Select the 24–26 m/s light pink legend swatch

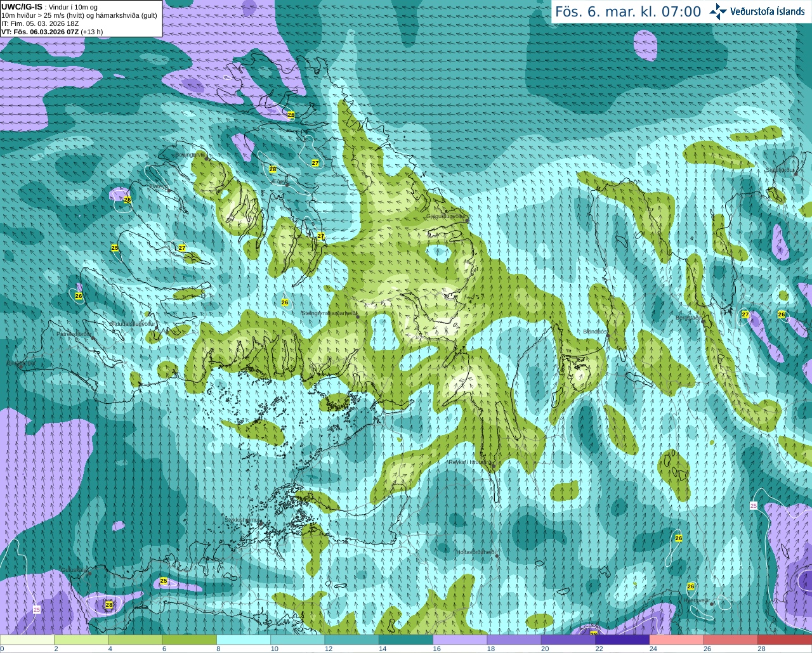(x=677, y=640)
